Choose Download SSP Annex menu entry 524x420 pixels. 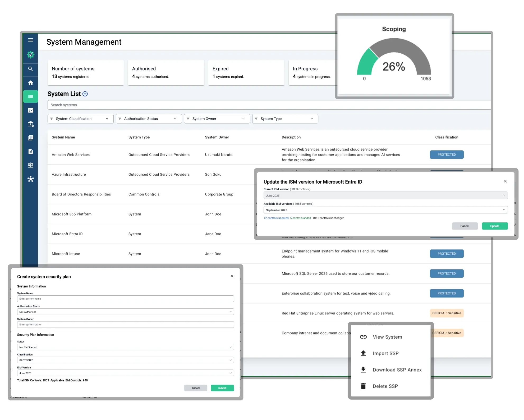(x=397, y=370)
